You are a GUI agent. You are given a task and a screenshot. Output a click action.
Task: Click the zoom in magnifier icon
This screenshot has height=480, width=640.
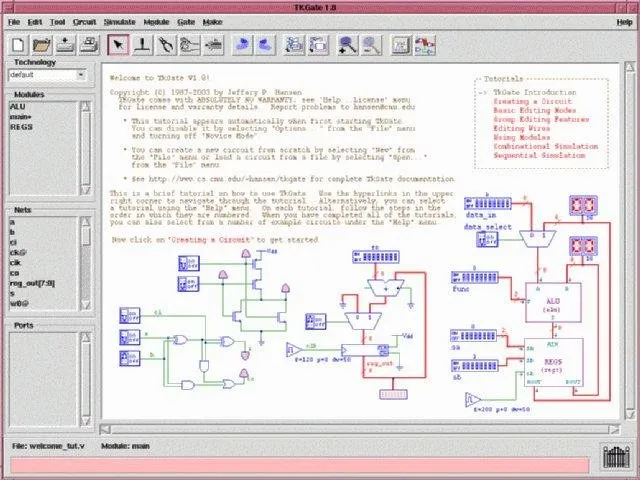point(347,44)
